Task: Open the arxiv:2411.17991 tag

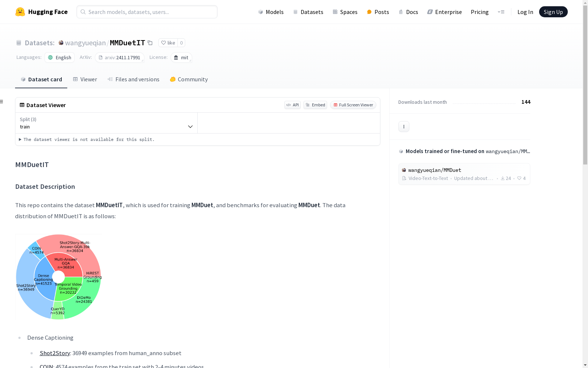Action: [119, 57]
